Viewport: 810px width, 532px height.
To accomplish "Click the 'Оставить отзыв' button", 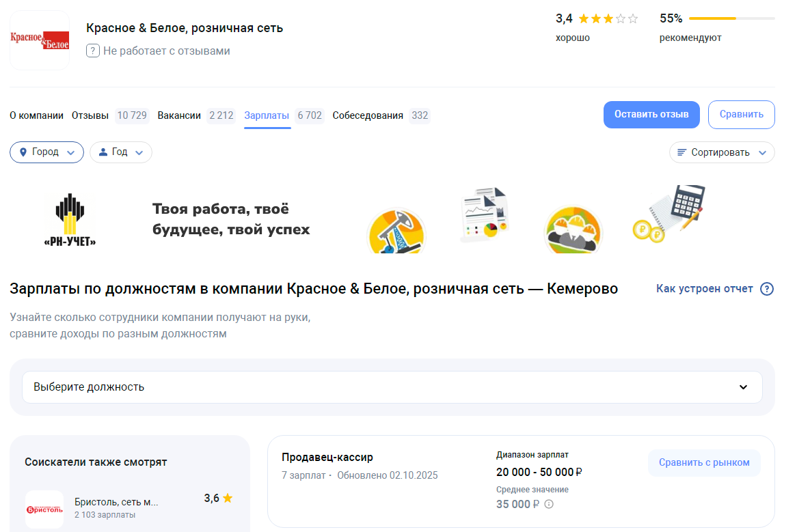I will [651, 115].
